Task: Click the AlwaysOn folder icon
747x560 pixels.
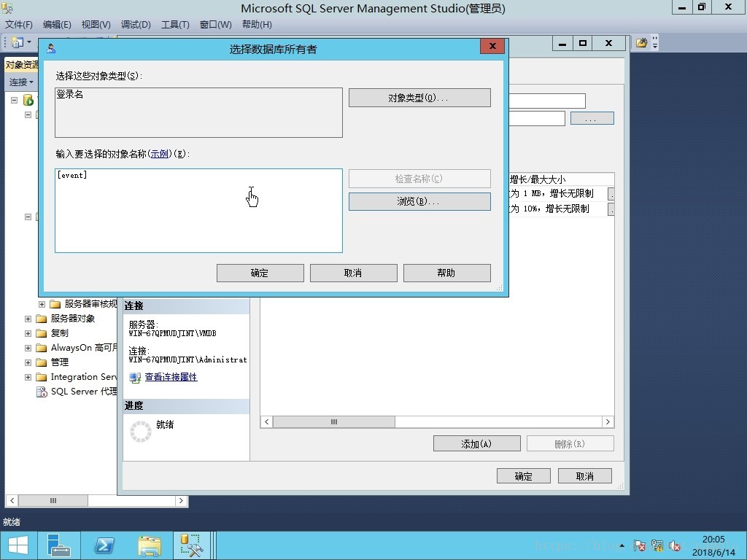Action: click(42, 348)
